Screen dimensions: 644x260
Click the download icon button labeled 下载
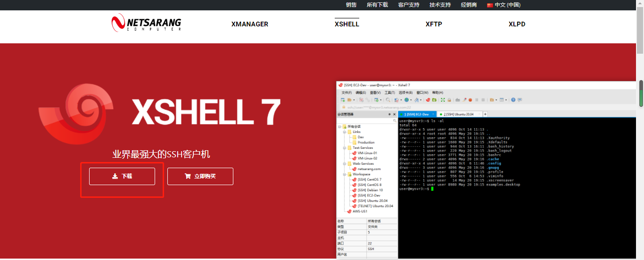[122, 176]
